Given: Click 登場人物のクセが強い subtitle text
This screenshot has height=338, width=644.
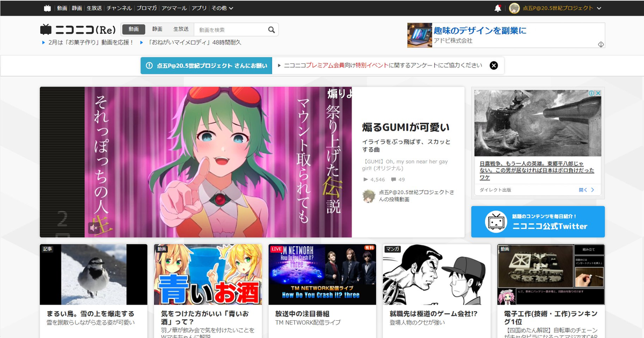Looking at the screenshot, I should pos(417,322).
